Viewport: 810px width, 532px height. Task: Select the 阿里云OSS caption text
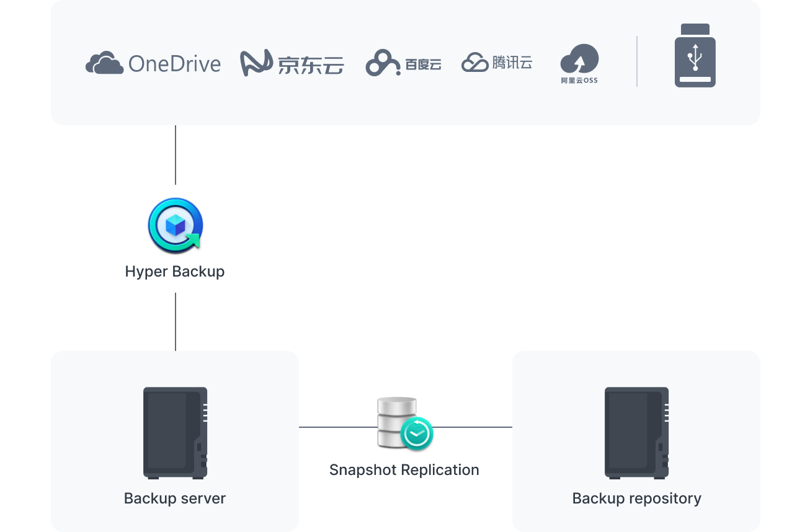pyautogui.click(x=579, y=81)
